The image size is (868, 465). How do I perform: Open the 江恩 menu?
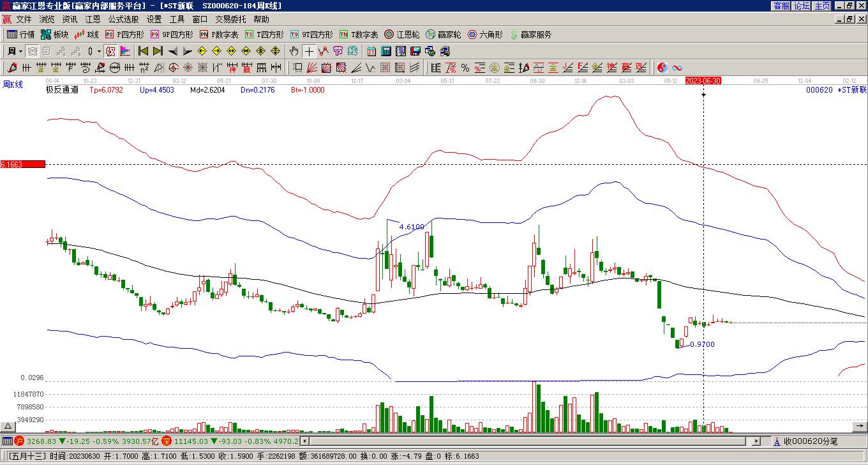point(93,19)
